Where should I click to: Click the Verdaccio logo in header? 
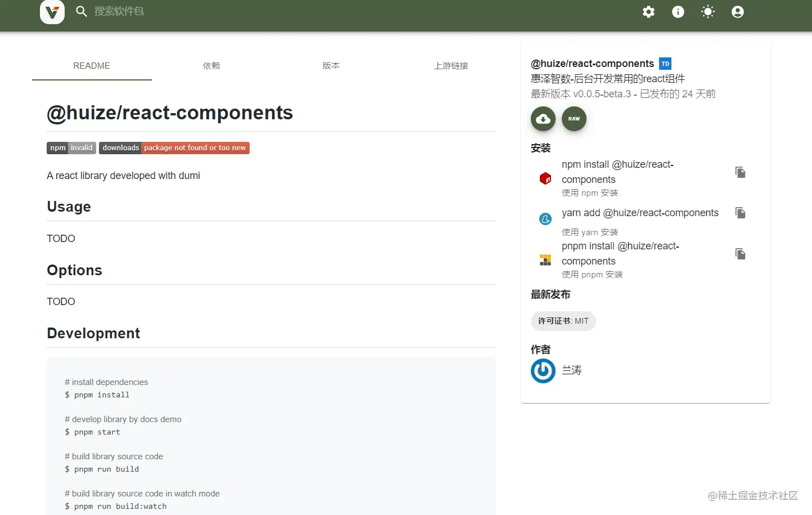[52, 11]
